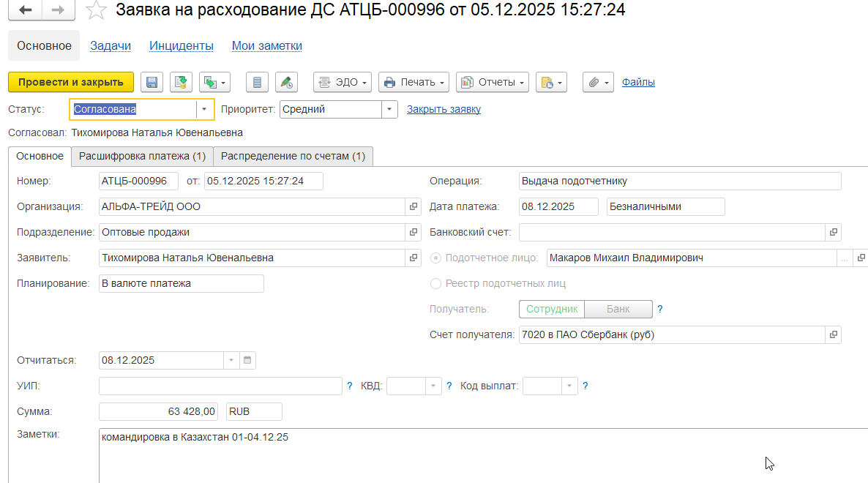This screenshot has height=483, width=868.
Task: Expand Отчитаться date dropdown arrow
Action: pos(231,360)
